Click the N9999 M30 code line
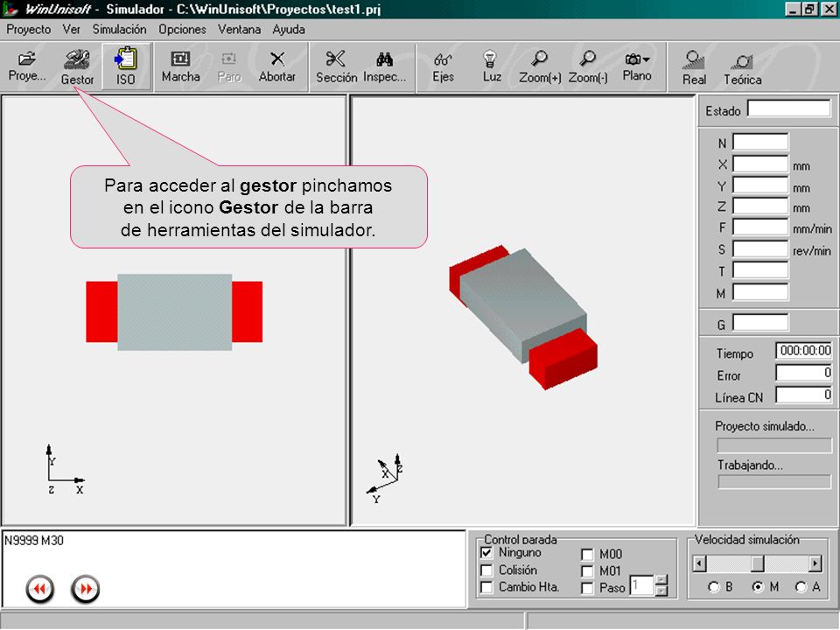Image resolution: width=840 pixels, height=630 pixels. 34,541
